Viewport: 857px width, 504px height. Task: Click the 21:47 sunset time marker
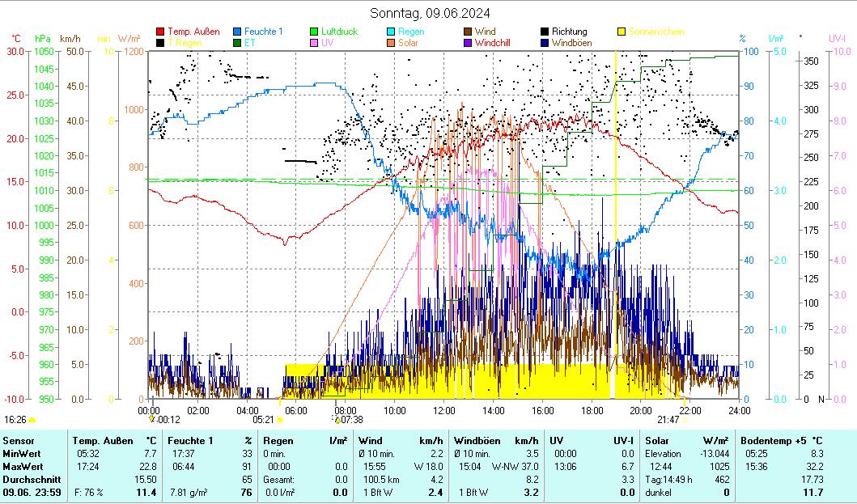(x=668, y=419)
